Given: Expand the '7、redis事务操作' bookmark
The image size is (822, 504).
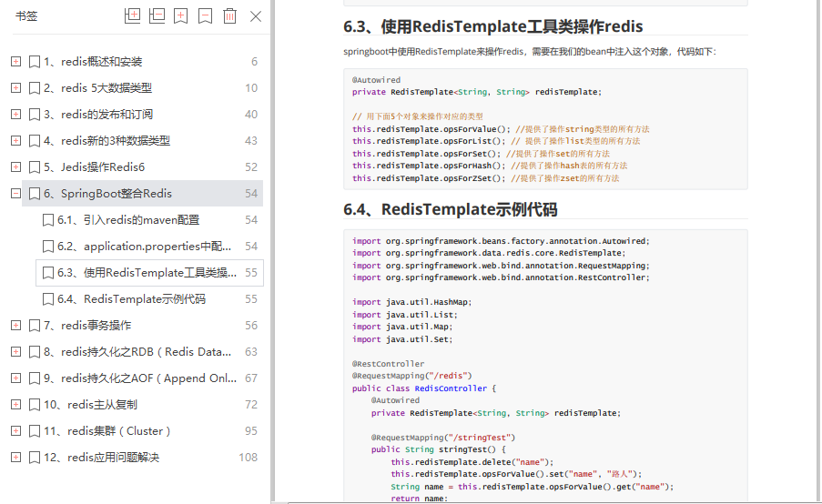Looking at the screenshot, I should 16,326.
